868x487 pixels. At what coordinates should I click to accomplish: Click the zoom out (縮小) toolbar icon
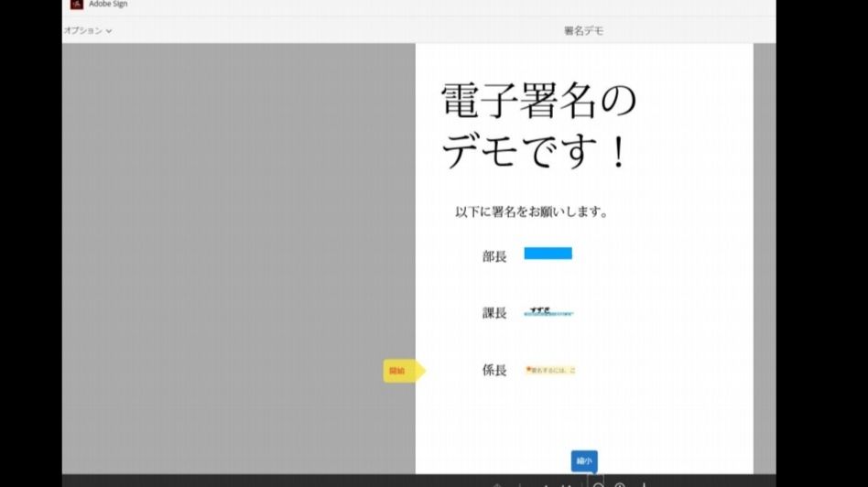598,485
